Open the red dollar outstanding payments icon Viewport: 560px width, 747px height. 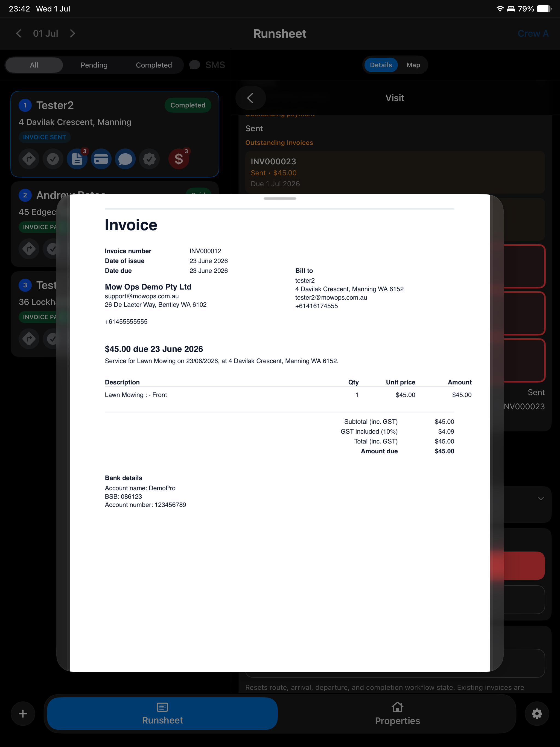[x=179, y=159]
